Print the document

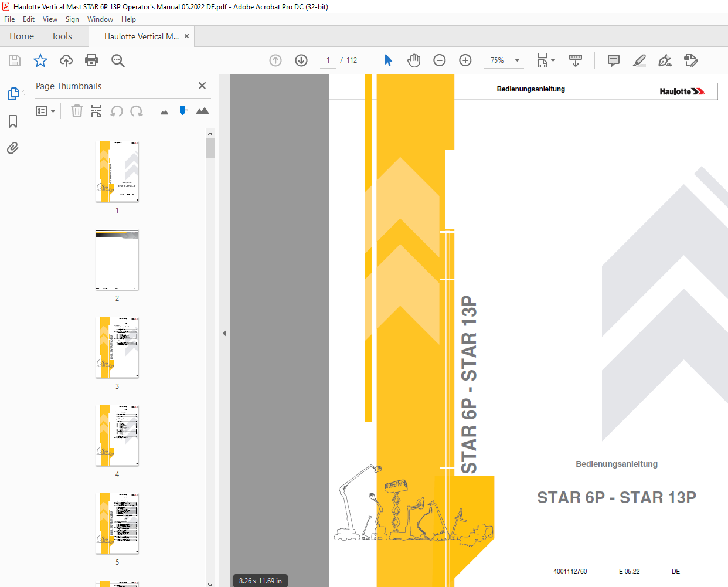pos(91,60)
